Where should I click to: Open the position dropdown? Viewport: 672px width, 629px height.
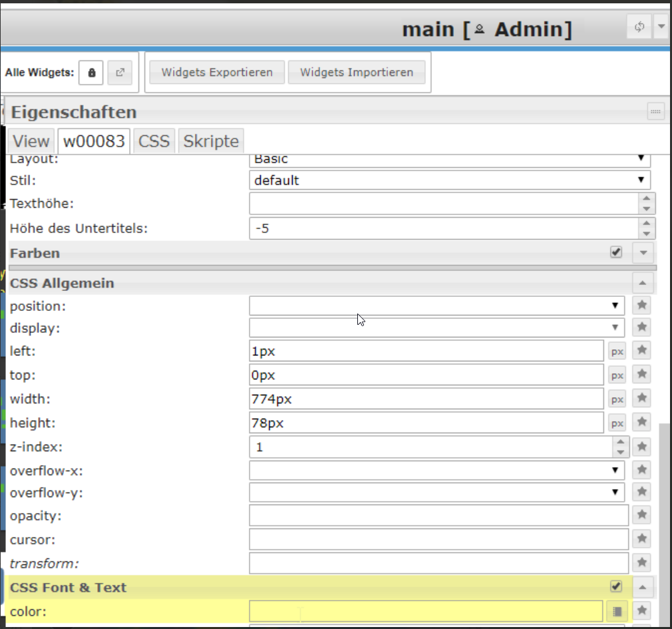click(436, 306)
